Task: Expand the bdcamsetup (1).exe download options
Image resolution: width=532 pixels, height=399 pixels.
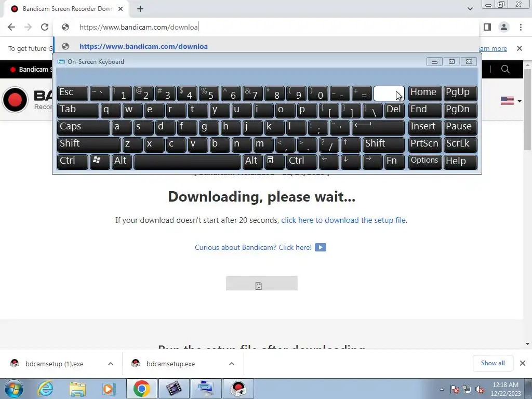Action: pyautogui.click(x=111, y=364)
